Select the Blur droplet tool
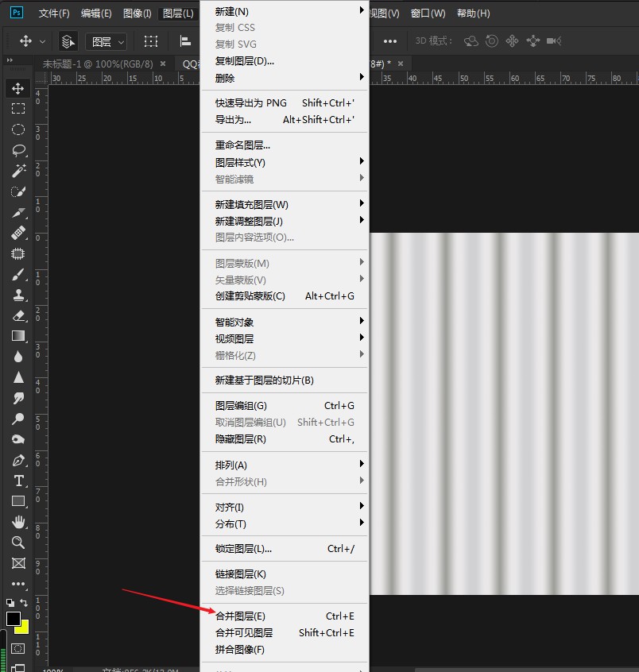The image size is (639, 672). click(18, 357)
